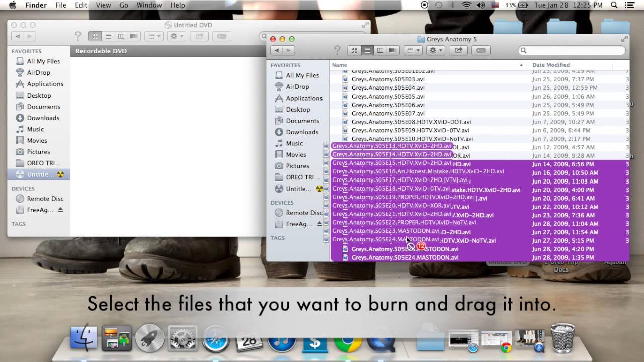Go forward in Untitled DVD window
Screen dimensions: 644x362
point(30,36)
